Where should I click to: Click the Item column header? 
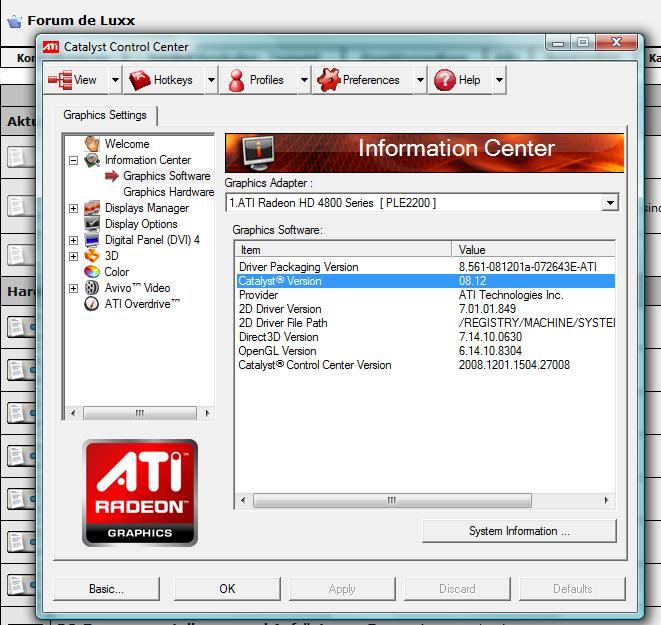pyautogui.click(x=343, y=249)
